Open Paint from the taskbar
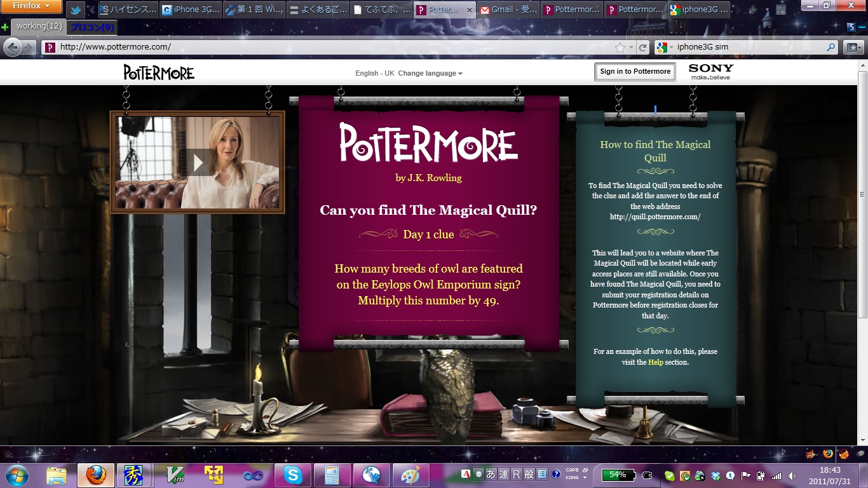The width and height of the screenshot is (868, 488). (x=410, y=475)
